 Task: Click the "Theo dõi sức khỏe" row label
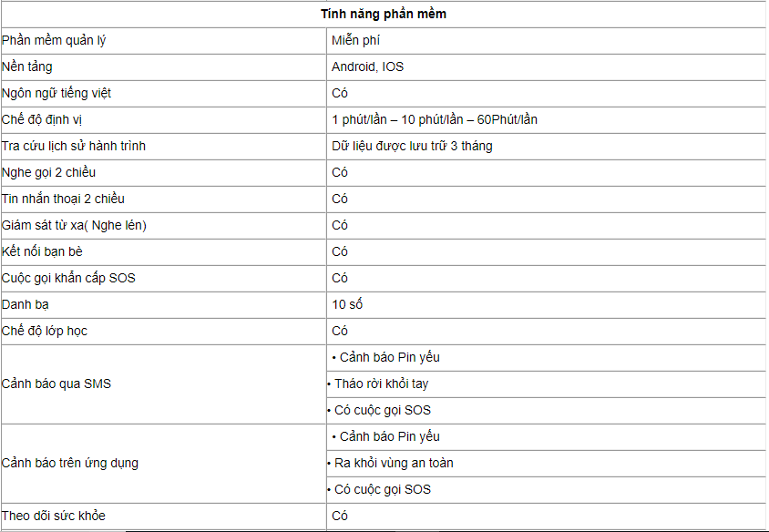point(54,517)
